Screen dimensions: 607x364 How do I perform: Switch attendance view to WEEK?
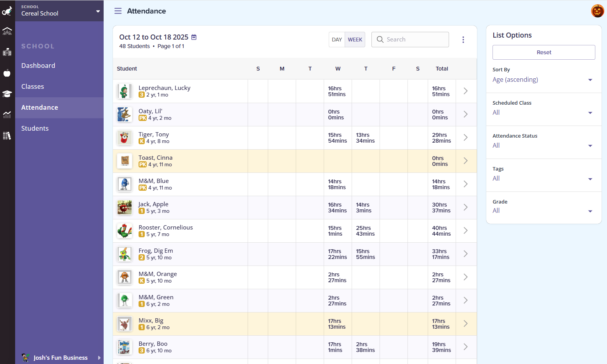[355, 40]
